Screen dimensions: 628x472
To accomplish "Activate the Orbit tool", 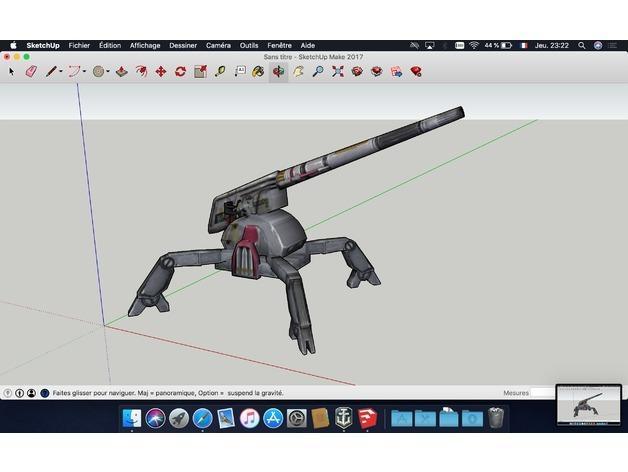I will [278, 72].
